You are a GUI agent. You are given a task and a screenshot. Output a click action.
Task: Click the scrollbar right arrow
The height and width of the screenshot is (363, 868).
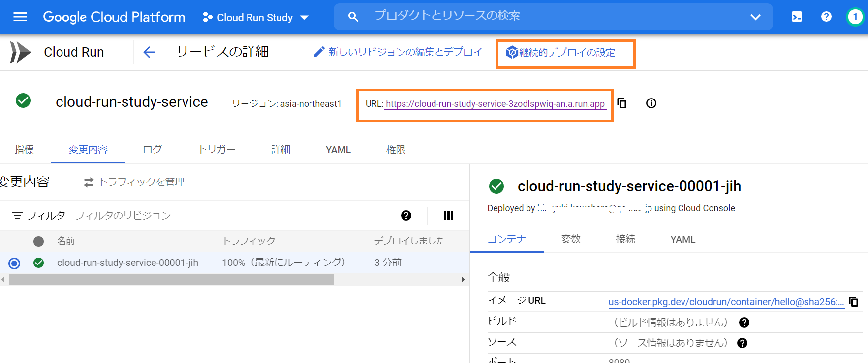tap(463, 279)
